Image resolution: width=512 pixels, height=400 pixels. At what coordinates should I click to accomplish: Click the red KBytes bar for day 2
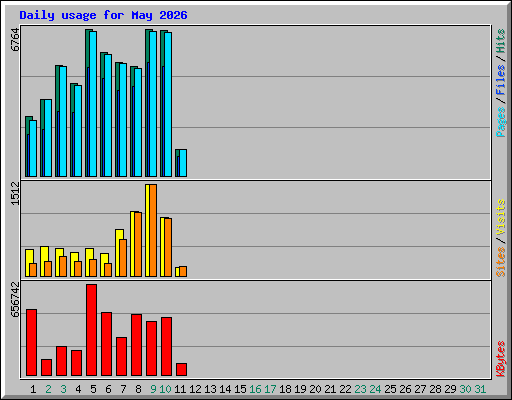coord(47,368)
